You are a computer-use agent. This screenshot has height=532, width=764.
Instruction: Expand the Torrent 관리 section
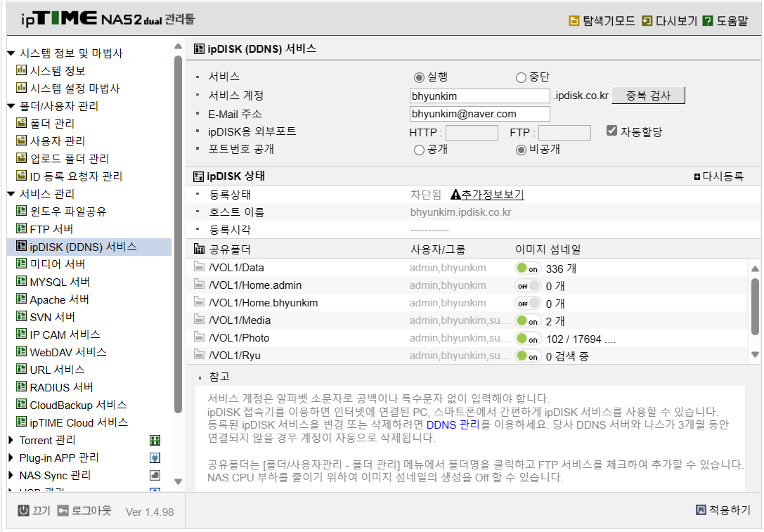click(x=11, y=440)
